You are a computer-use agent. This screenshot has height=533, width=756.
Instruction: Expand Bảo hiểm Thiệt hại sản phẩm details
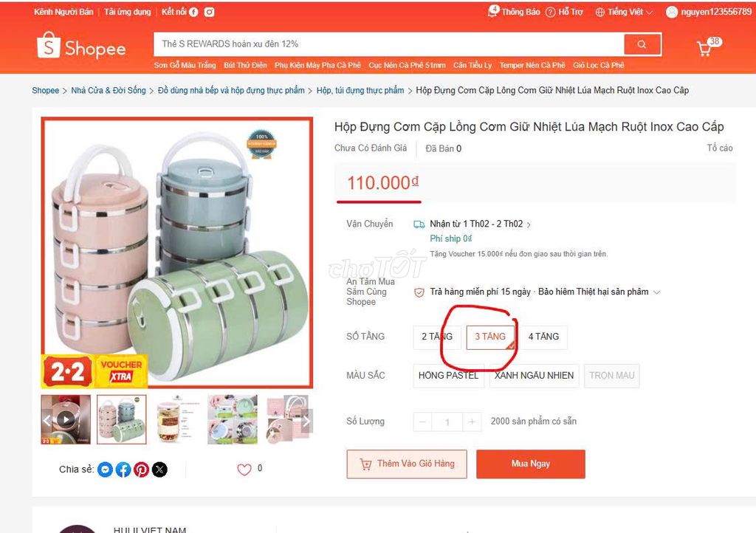pyautogui.click(x=598, y=291)
